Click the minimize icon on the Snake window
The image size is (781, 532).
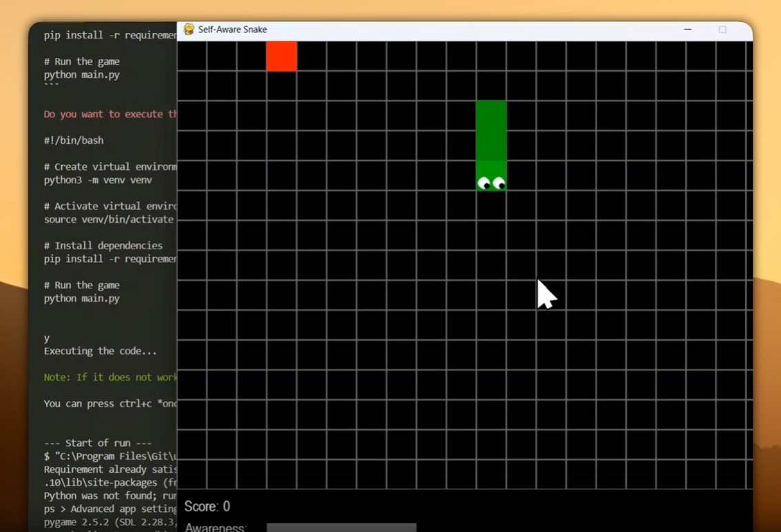[687, 30]
